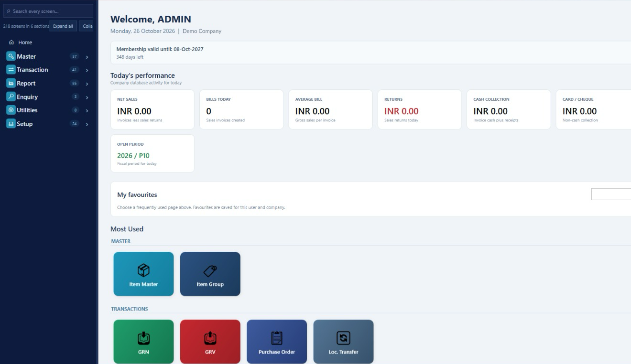Click the 218 screens in 6 sections text

pyautogui.click(x=26, y=26)
